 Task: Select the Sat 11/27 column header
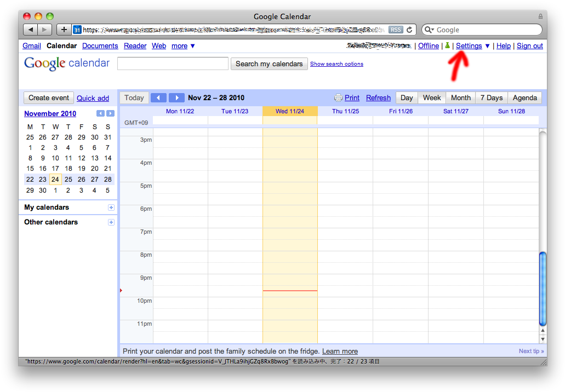(x=456, y=111)
